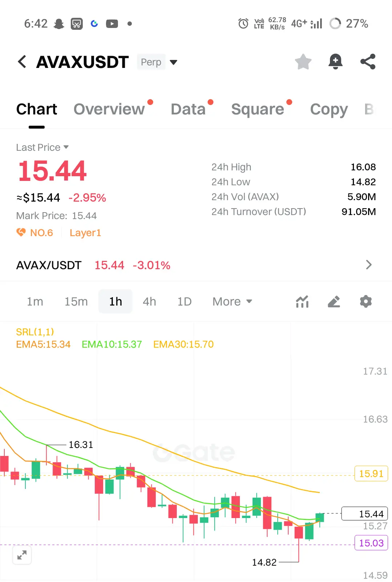The width and height of the screenshot is (392, 582).
Task: Open AVAX/USDT spot pair chevron
Action: 369,265
